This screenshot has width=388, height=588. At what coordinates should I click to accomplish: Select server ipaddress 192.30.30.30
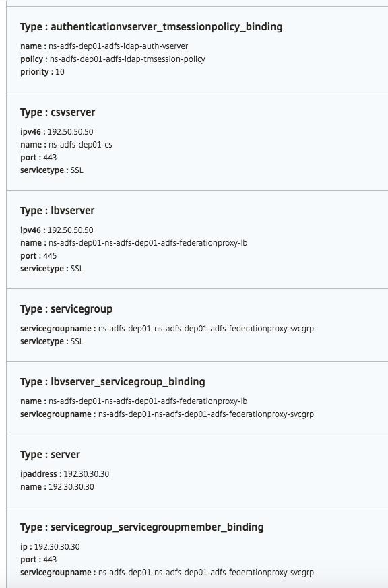[86, 474]
